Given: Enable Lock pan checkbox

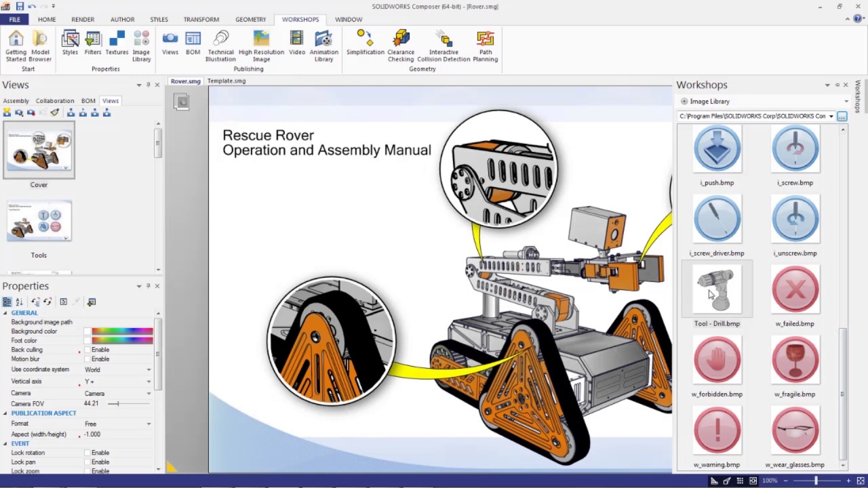Looking at the screenshot, I should (87, 462).
